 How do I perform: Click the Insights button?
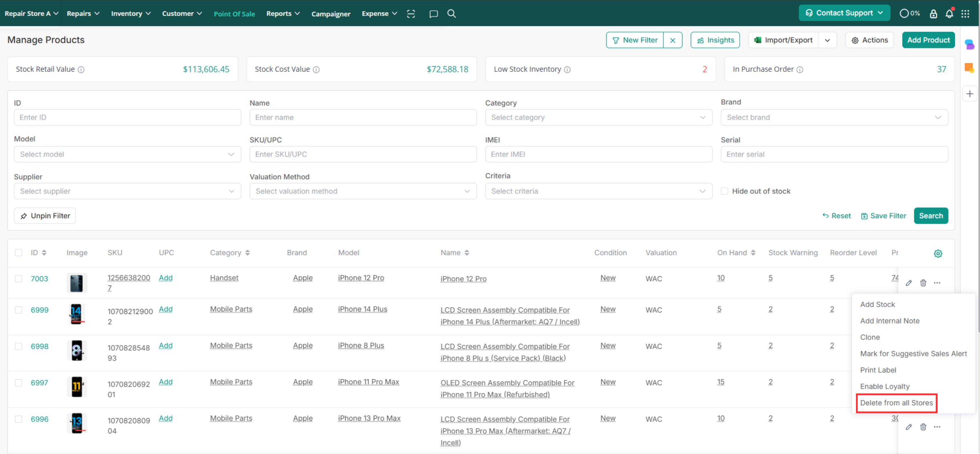point(715,40)
